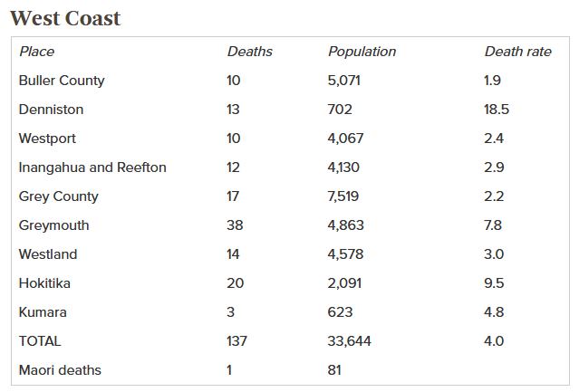Select Greymouth's 38 deaths value
Viewport: 579px width, 392px height.
tap(235, 225)
